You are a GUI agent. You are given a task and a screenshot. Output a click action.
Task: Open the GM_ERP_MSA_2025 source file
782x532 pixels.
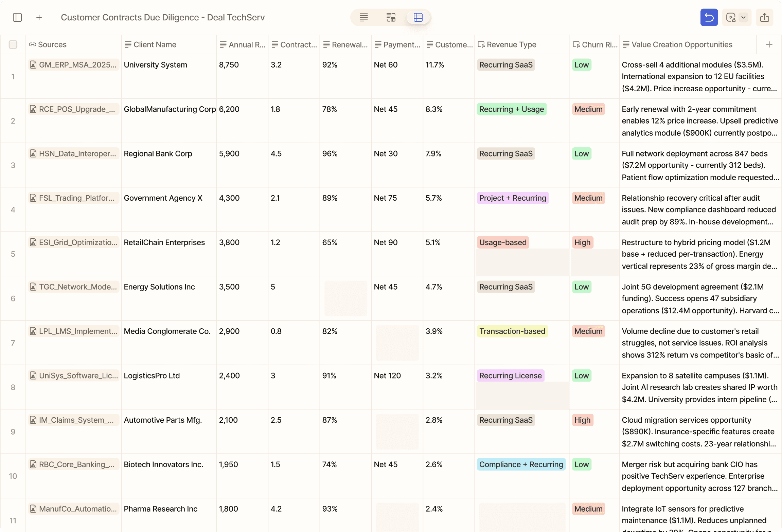point(74,65)
